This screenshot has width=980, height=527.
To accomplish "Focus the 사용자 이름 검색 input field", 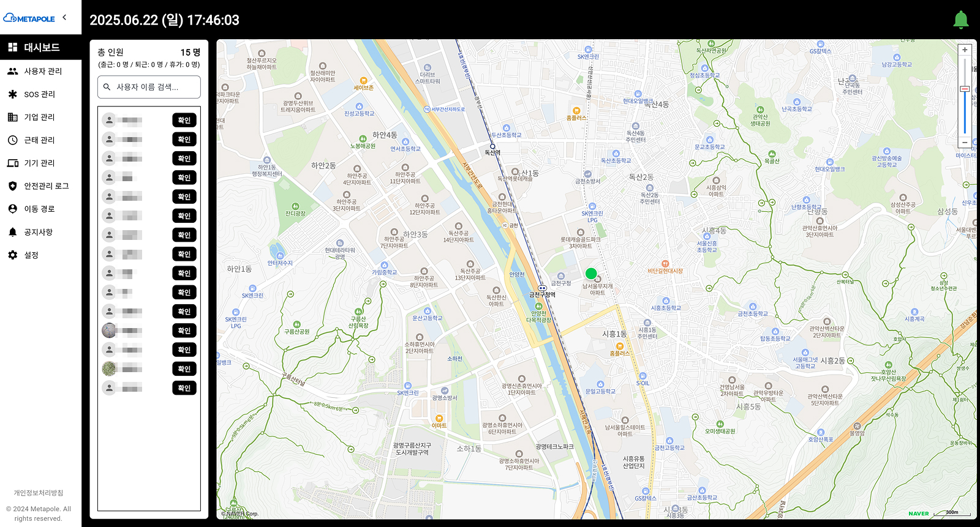I will coord(149,87).
